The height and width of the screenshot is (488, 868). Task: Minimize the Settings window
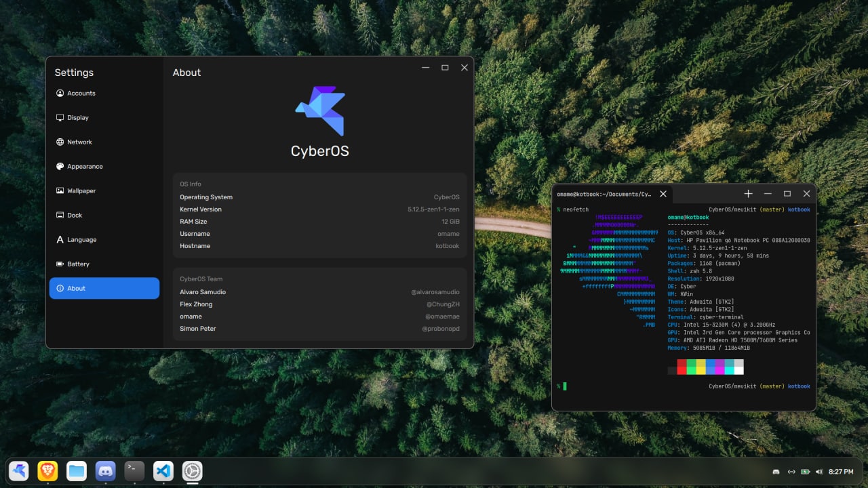click(x=426, y=68)
